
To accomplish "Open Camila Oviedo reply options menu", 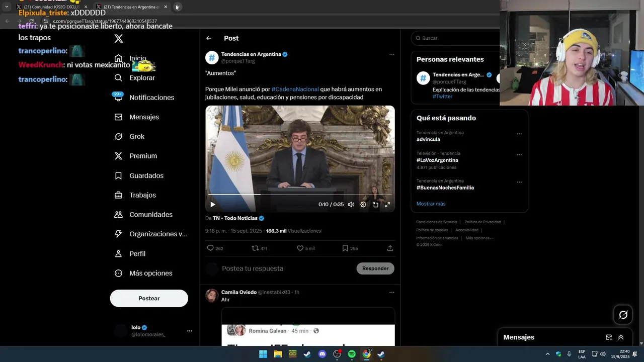I will coord(392,293).
